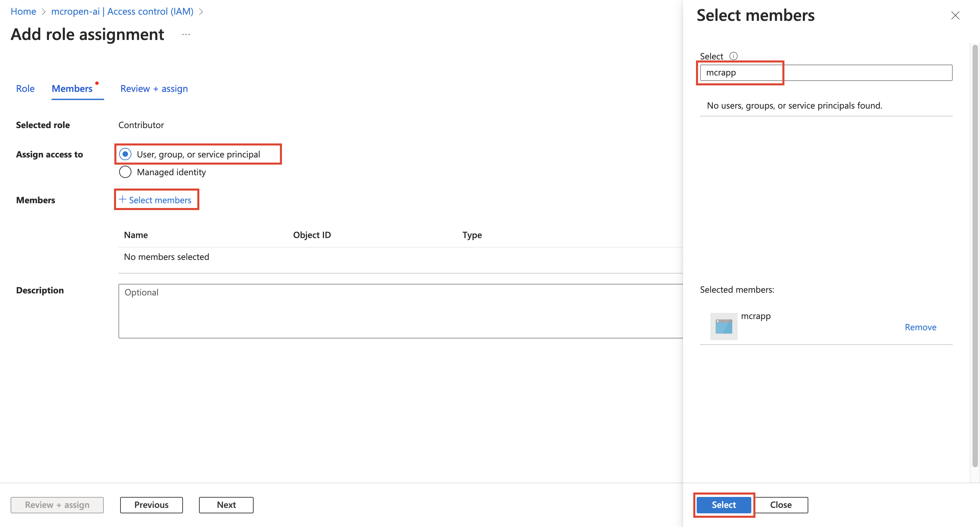Screen dimensions: 980x527
Task: Click the panel's vertical scrollbar
Action: coord(975,255)
